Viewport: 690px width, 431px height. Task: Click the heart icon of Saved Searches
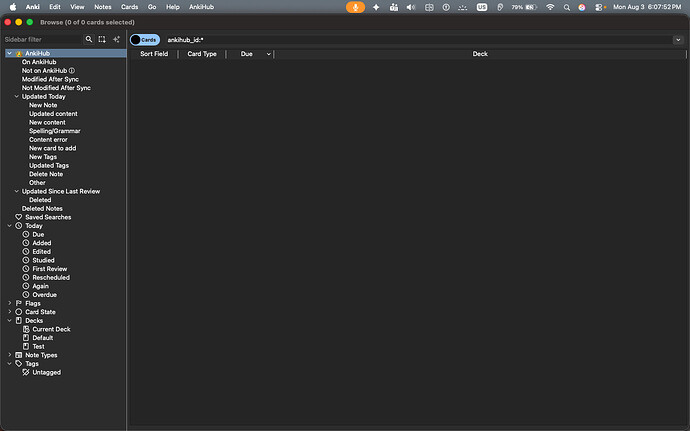18,217
